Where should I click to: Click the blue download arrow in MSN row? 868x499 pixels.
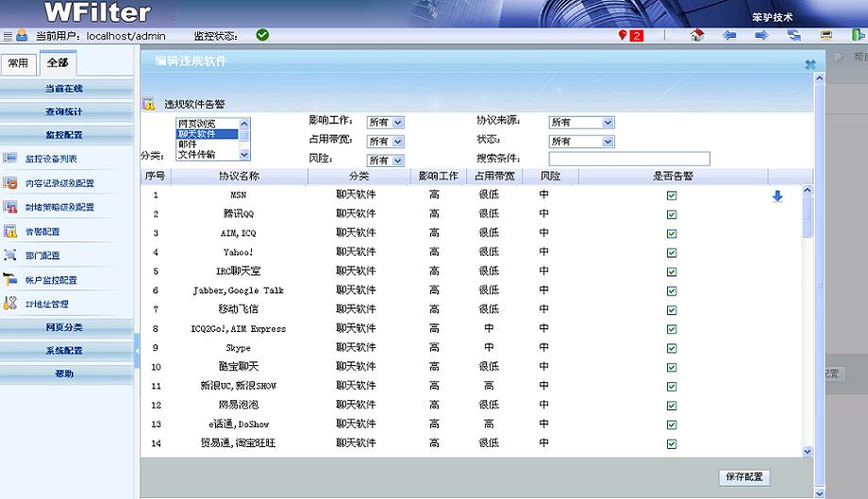click(777, 196)
